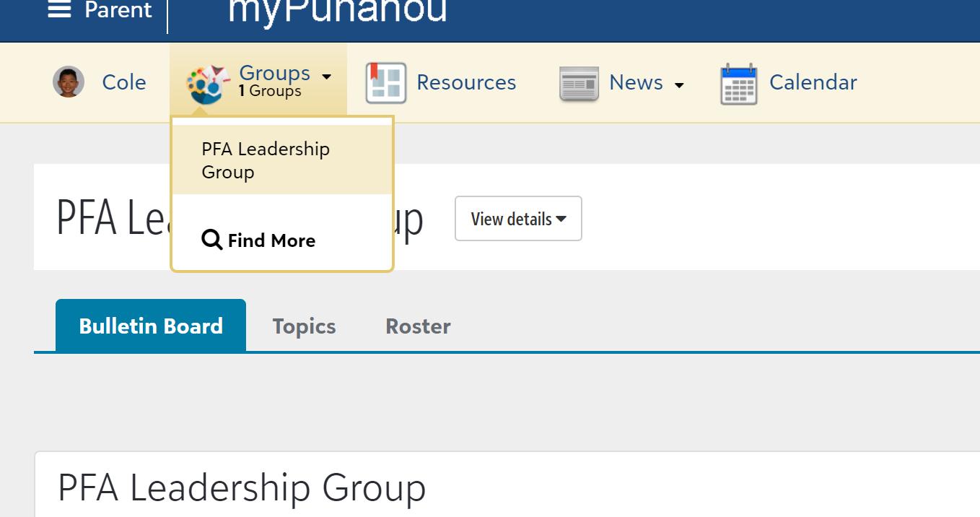The image size is (980, 517).
Task: Click the News label
Action: point(636,82)
